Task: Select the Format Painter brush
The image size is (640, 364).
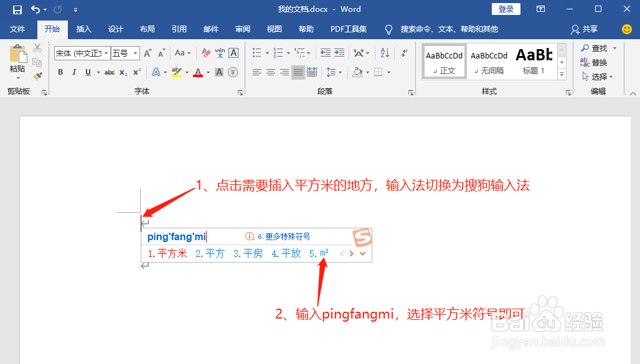Action: tap(37, 76)
